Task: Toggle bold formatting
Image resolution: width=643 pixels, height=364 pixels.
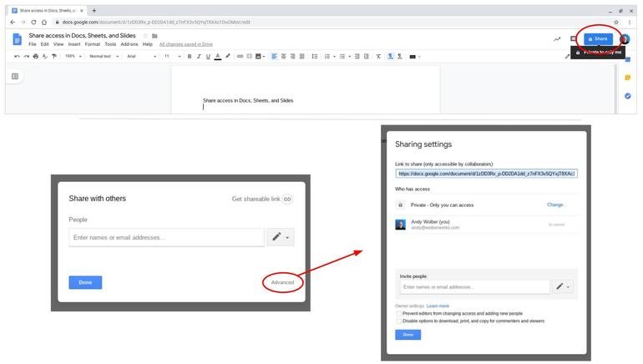Action: 189,56
